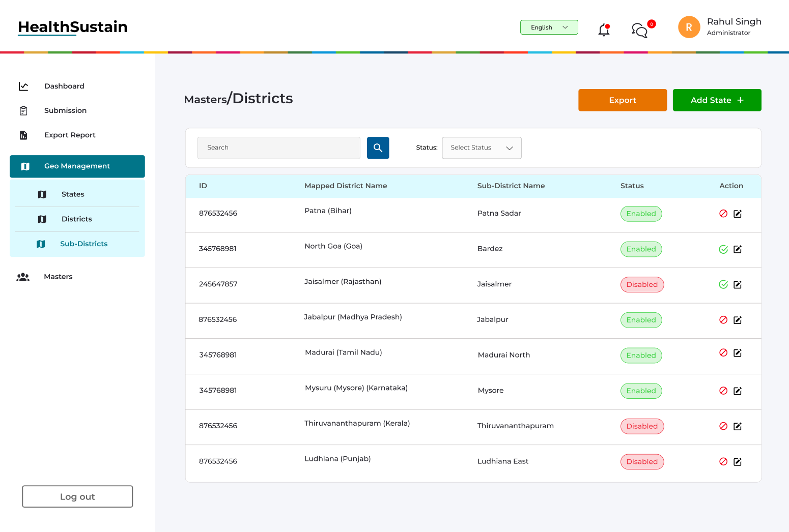Click the Log out button
This screenshot has height=532, width=789.
[x=77, y=496]
